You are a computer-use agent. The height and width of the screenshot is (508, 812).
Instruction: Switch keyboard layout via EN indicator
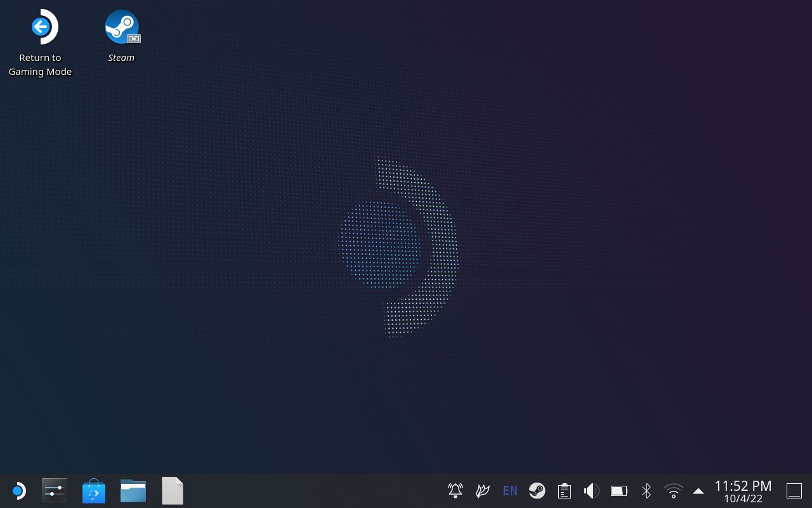(510, 490)
